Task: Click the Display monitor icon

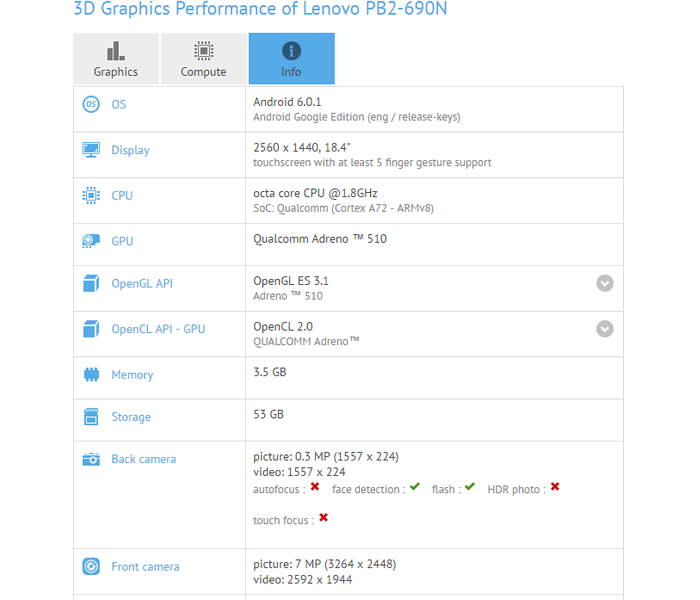Action: [x=91, y=150]
